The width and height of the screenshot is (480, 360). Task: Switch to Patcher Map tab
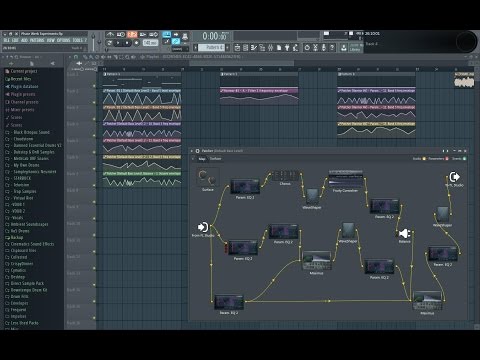[202, 159]
